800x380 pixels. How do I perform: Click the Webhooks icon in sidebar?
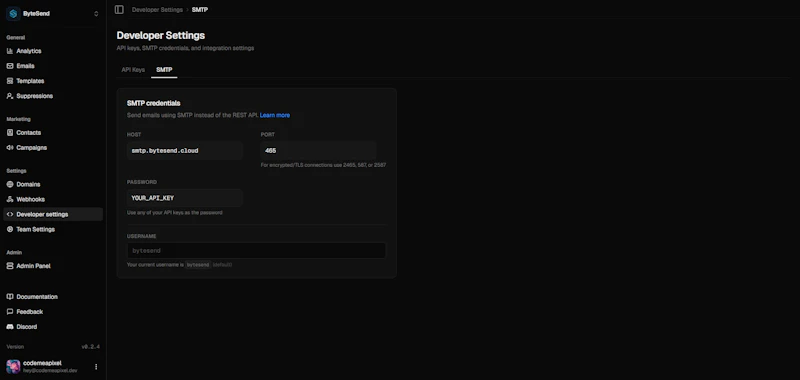10,199
